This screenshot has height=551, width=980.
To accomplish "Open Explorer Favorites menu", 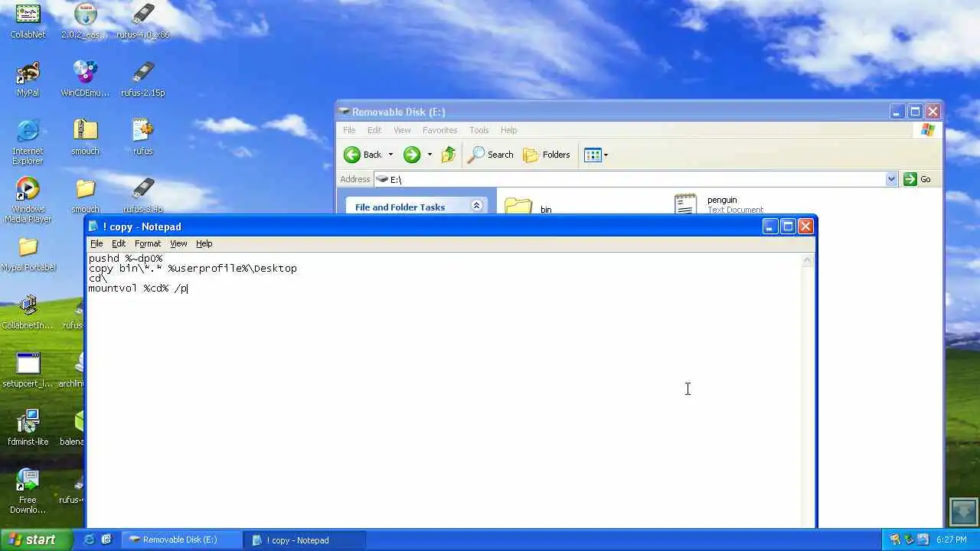I will point(439,130).
